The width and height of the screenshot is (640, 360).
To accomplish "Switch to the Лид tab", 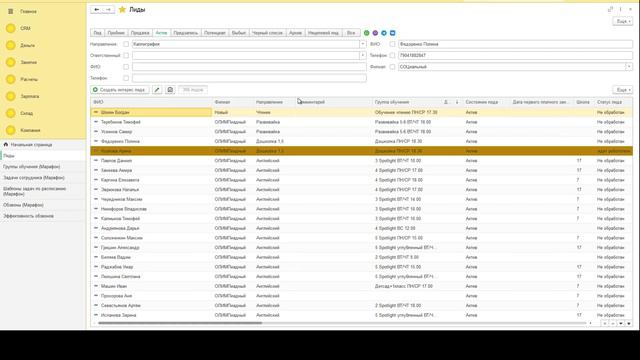I will (97, 33).
